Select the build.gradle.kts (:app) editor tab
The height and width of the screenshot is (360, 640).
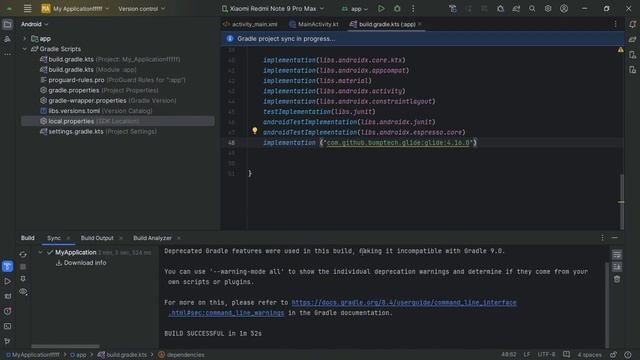[x=387, y=24]
